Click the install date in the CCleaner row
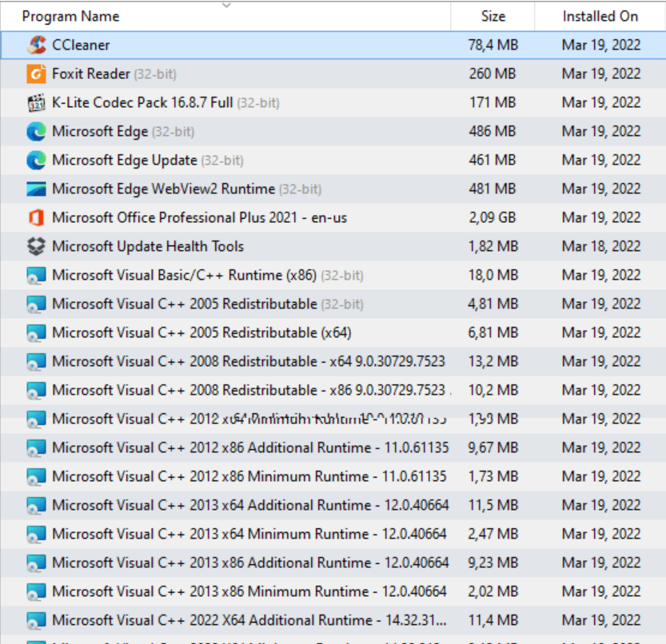Viewport: 666px width, 644px height. 601,45
